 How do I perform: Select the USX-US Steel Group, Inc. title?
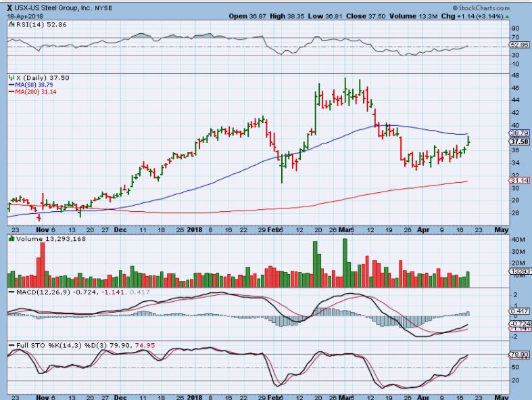53,7
